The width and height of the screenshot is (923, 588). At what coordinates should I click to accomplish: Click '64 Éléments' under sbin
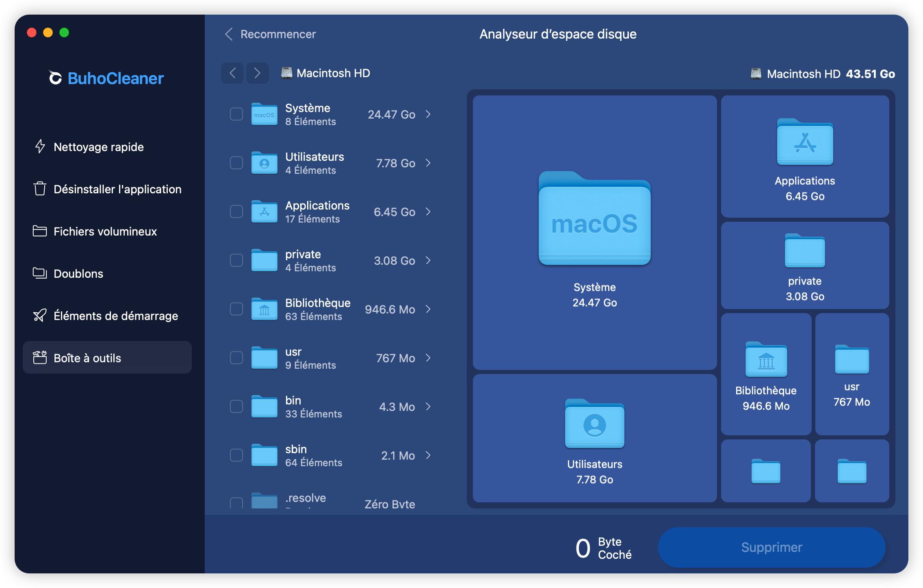(x=314, y=463)
